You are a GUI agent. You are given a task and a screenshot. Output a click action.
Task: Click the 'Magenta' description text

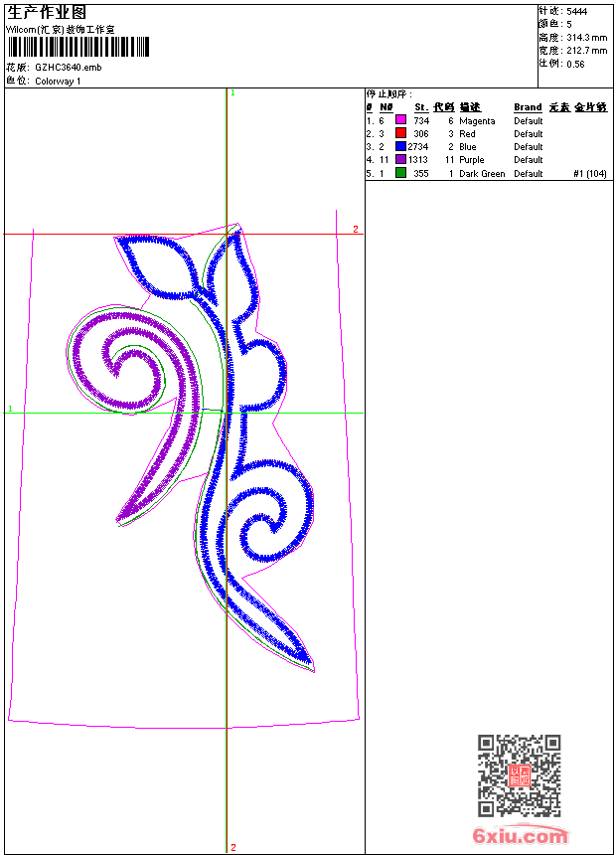[x=477, y=121]
